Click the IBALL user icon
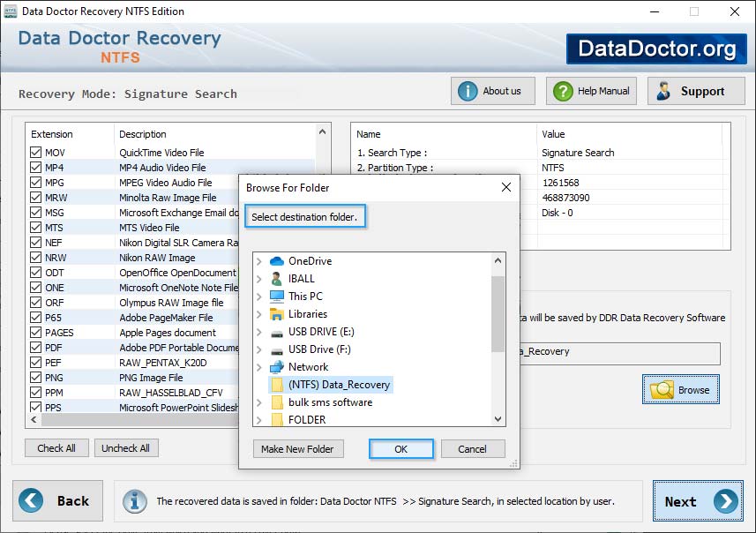This screenshot has width=756, height=533. pos(277,279)
